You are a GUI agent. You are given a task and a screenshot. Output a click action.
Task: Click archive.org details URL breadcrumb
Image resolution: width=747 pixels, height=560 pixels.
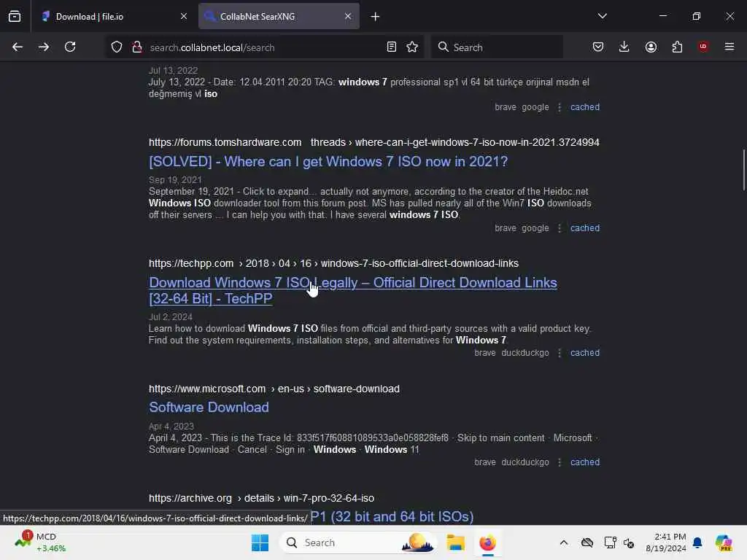tap(261, 498)
